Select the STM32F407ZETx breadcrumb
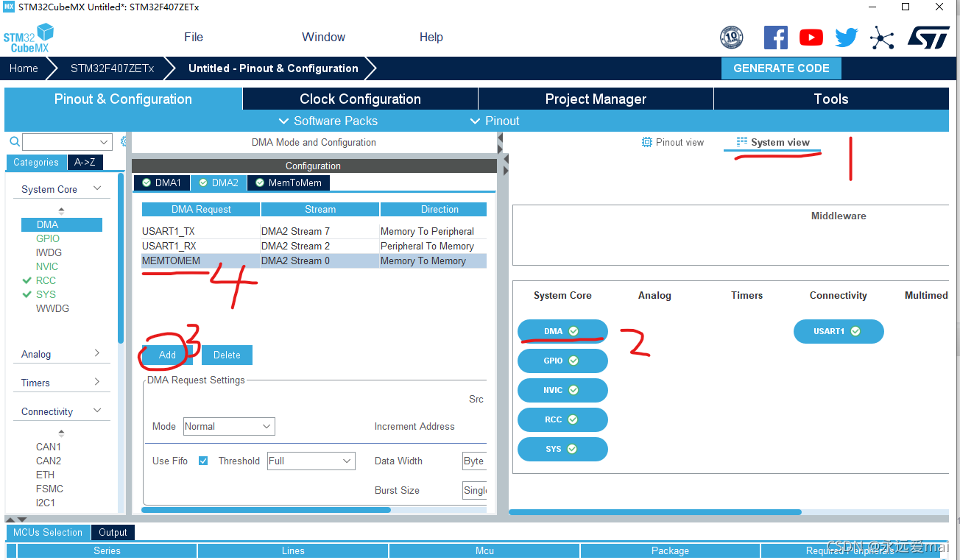This screenshot has width=960, height=560. click(x=112, y=68)
